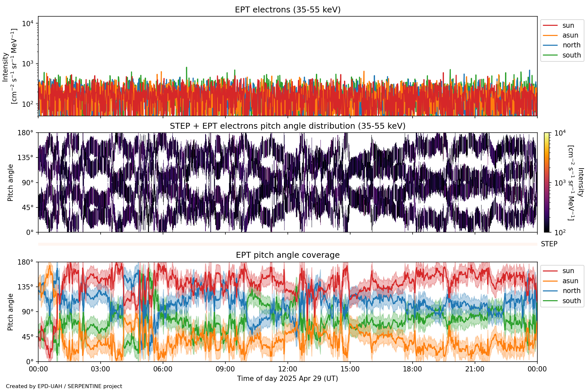
Task: Click sun entry in pitch angle coverage legend
Action: (x=568, y=271)
